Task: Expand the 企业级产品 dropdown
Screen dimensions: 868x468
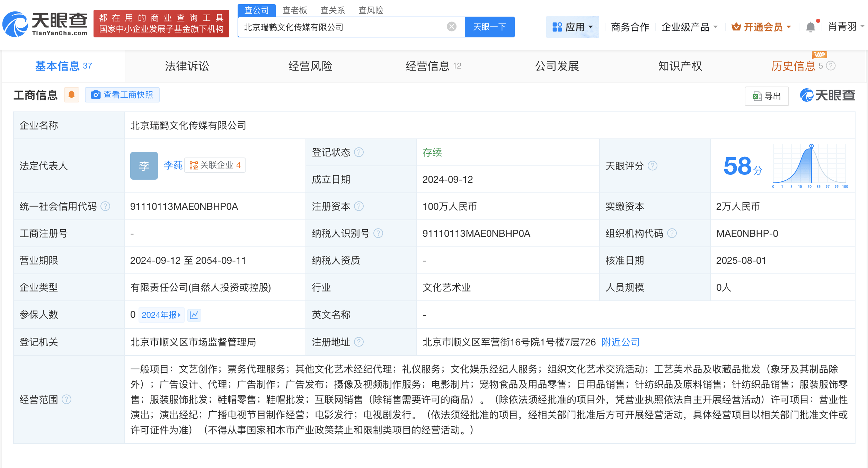Action: click(689, 27)
